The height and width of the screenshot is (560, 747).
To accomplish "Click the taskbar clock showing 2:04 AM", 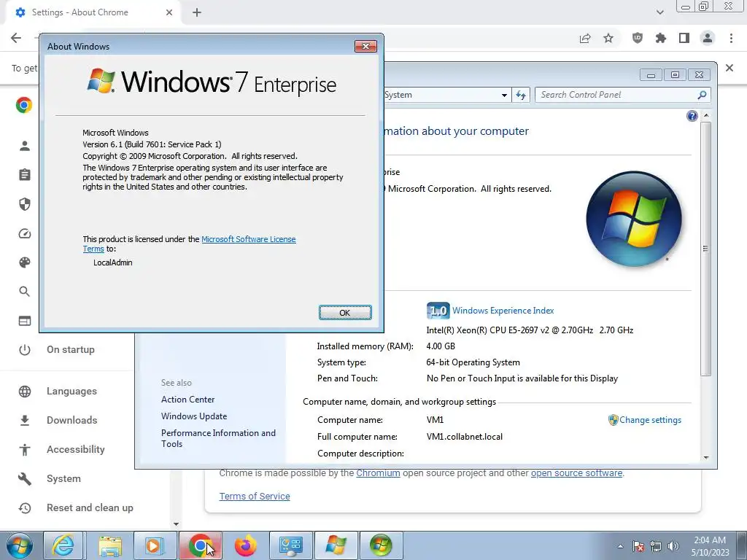I will point(710,546).
